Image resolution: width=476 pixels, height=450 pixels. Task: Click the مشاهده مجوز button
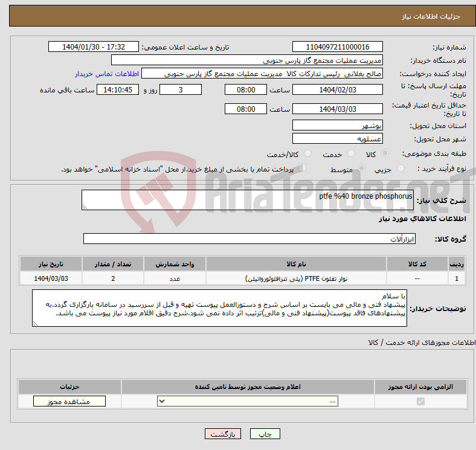pos(69,402)
